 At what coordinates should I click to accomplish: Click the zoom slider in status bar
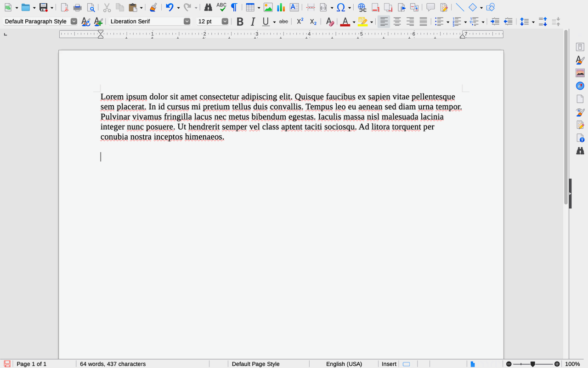pos(533,364)
